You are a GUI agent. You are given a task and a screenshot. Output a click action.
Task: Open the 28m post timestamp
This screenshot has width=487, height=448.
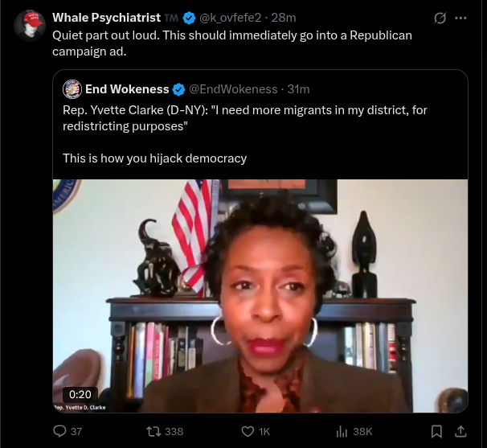284,18
